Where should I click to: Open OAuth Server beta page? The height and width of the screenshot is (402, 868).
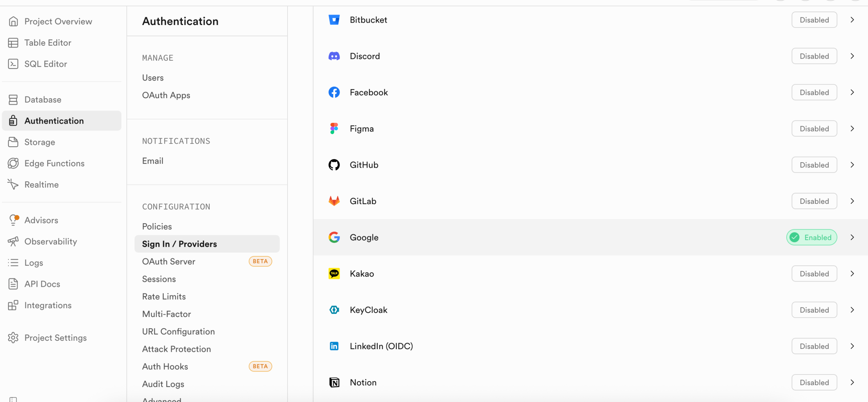(169, 261)
